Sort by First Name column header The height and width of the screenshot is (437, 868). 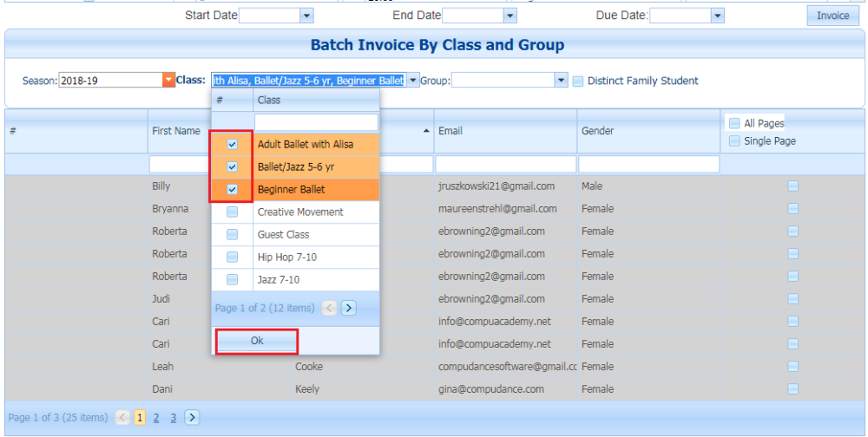(x=176, y=131)
